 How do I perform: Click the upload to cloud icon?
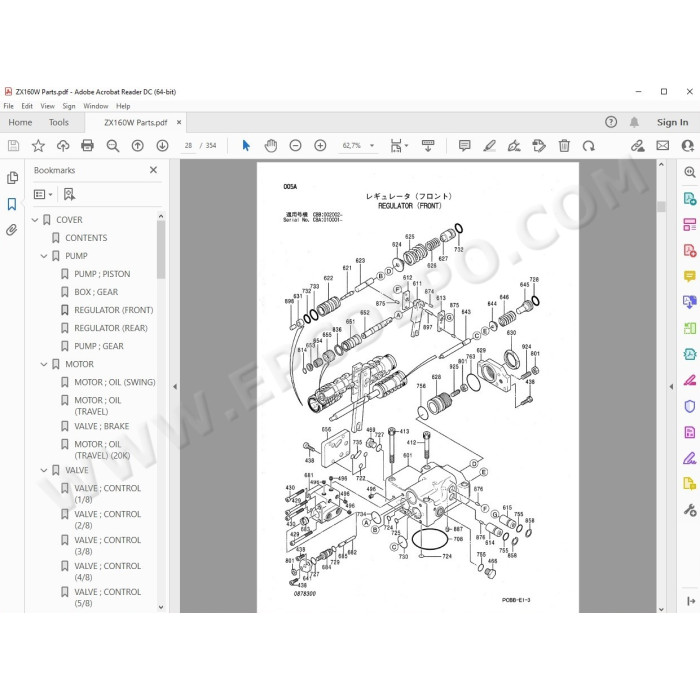[63, 146]
